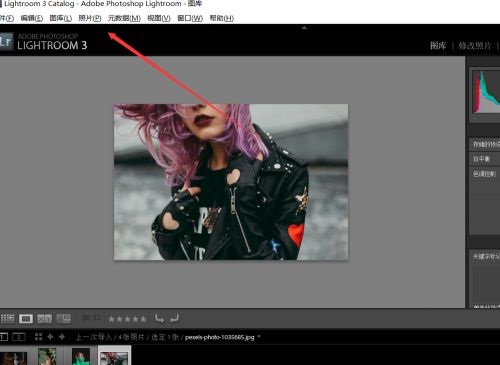500x365 pixels.
Task: Flag the photo as picked
Action: tap(85, 319)
